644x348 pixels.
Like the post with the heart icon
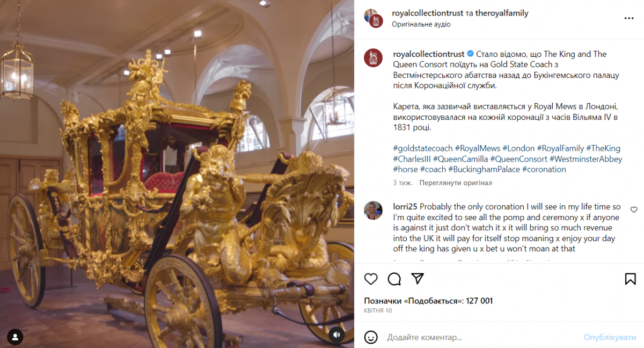[371, 279]
